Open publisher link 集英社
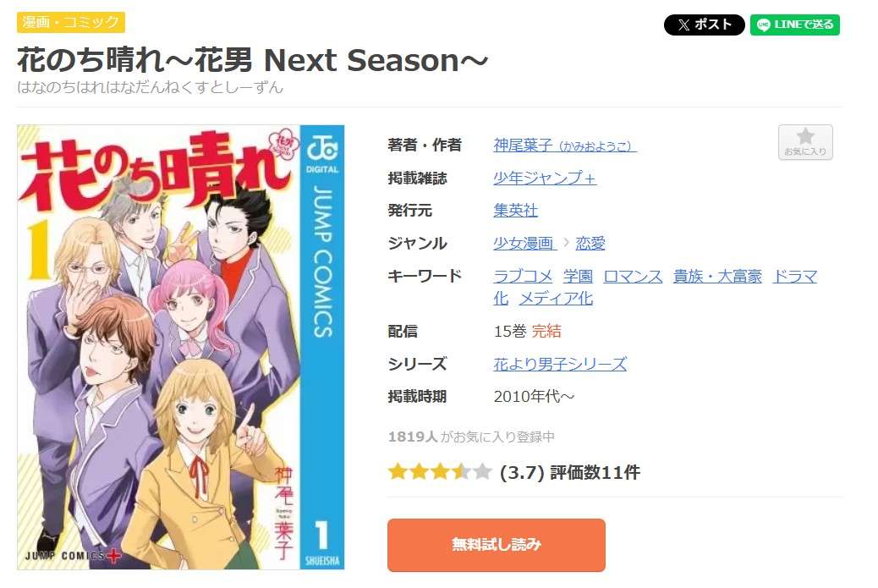The height and width of the screenshot is (588, 878). coord(516,211)
